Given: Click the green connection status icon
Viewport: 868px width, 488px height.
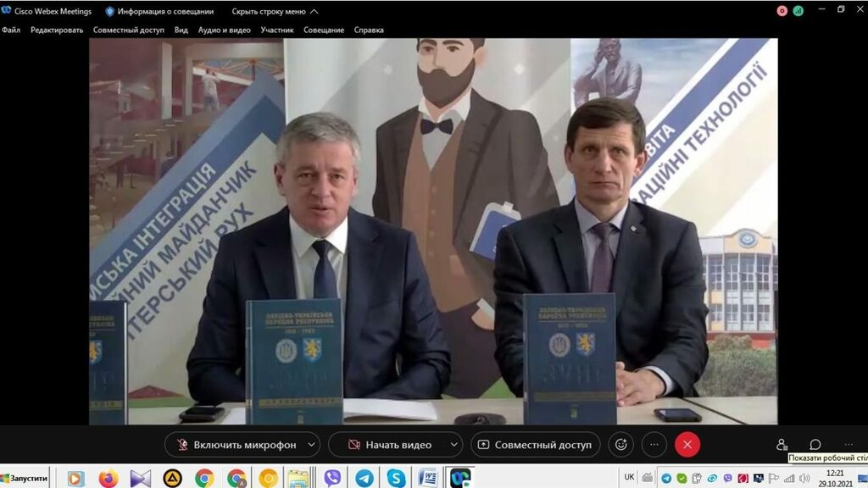Looking at the screenshot, I should pyautogui.click(x=798, y=11).
